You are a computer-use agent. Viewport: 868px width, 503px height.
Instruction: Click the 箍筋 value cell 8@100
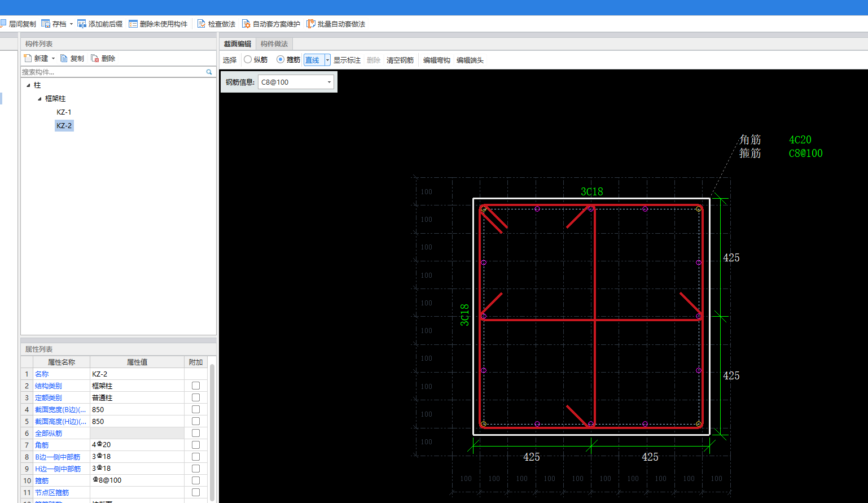pyautogui.click(x=137, y=480)
